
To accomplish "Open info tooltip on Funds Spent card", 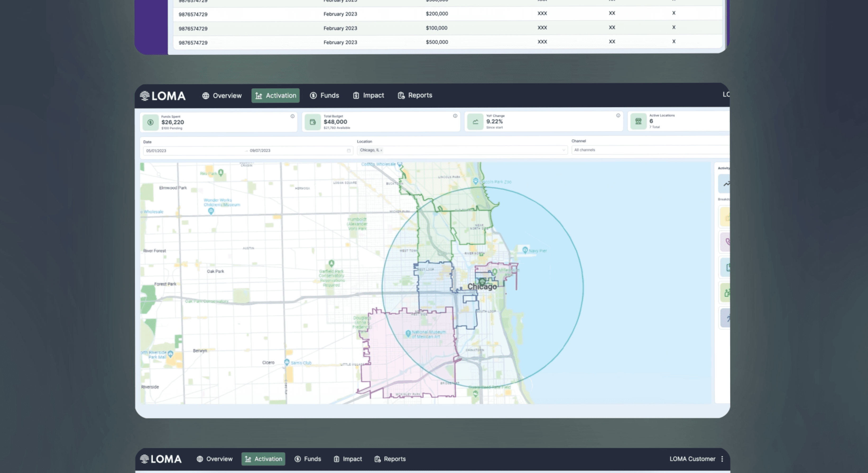I will [293, 116].
